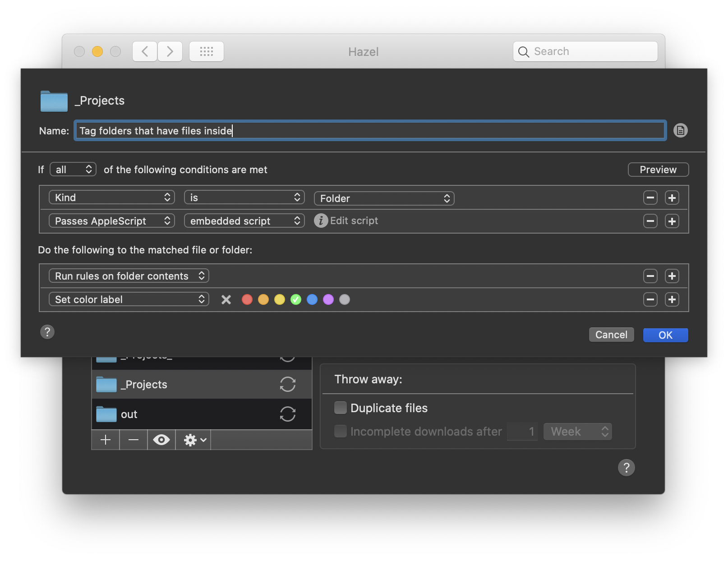This screenshot has height=561, width=728.
Task: Open help for the rule dialog
Action: click(47, 332)
